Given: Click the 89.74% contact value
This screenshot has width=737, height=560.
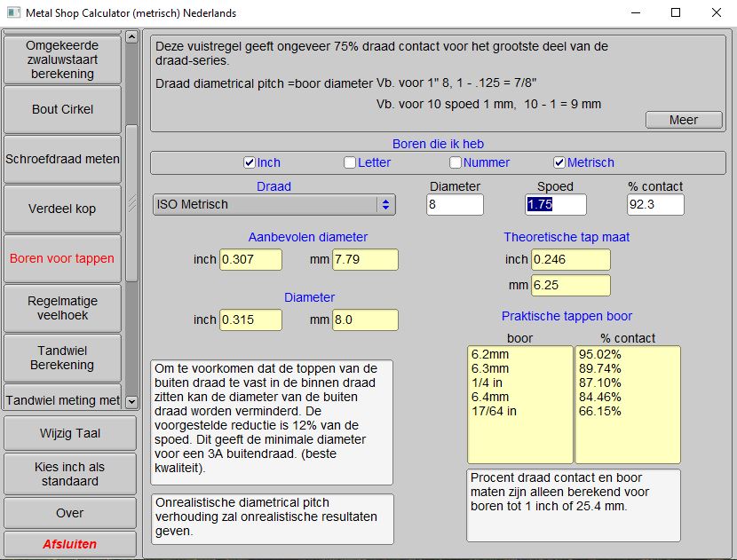Looking at the screenshot, I should click(x=599, y=368).
